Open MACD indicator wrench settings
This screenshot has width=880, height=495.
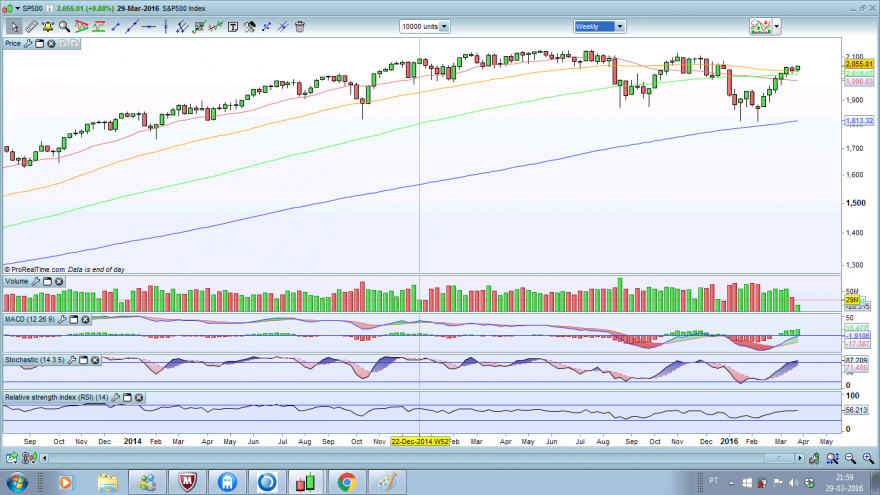coord(62,319)
